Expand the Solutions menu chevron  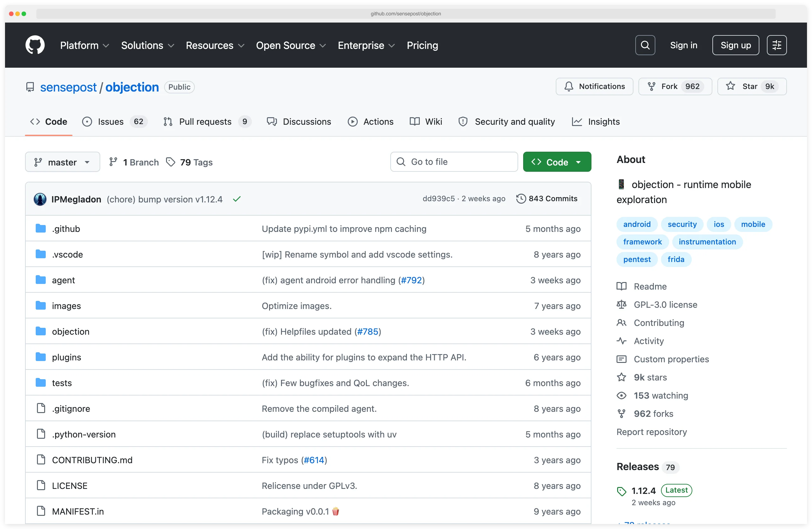click(x=171, y=45)
